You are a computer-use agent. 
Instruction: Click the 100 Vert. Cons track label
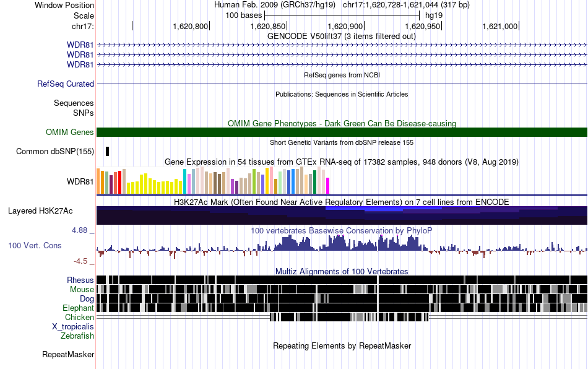click(35, 246)
